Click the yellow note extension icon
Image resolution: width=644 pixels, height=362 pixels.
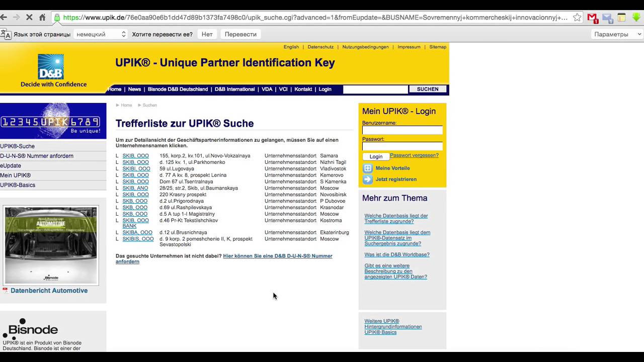pyautogui.click(x=622, y=18)
